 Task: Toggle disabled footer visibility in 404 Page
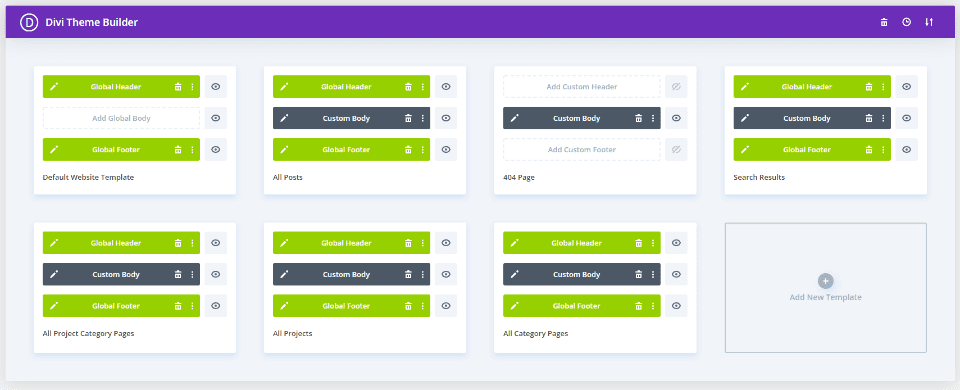click(676, 149)
